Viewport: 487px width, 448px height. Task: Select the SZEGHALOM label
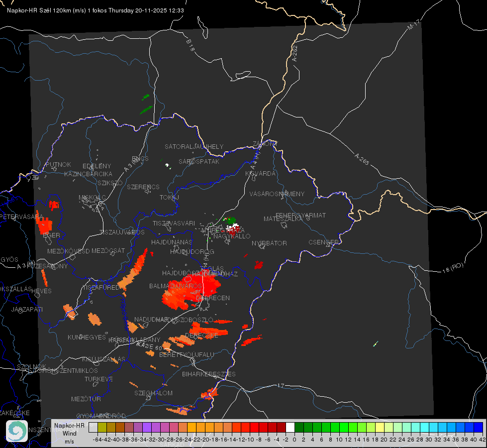pos(153,393)
